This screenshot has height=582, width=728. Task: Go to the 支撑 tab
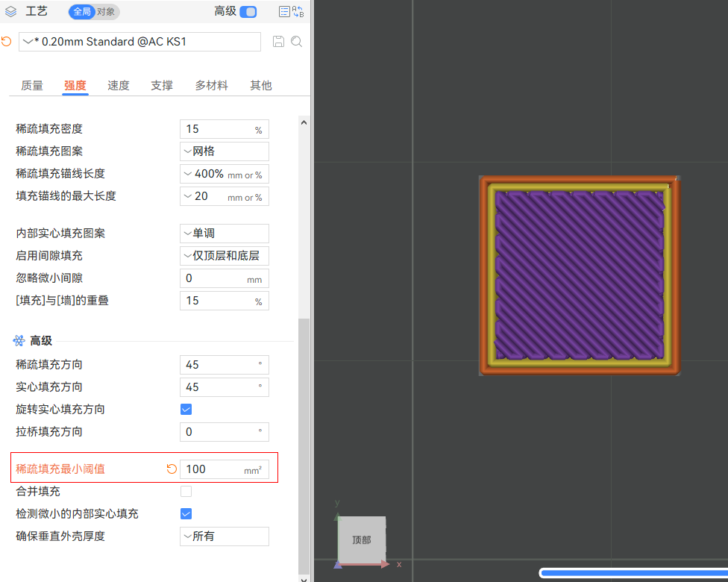(x=162, y=86)
